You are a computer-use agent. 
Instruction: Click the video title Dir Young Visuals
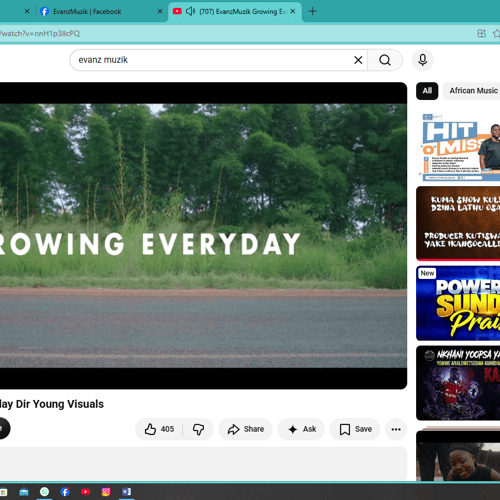pos(52,404)
